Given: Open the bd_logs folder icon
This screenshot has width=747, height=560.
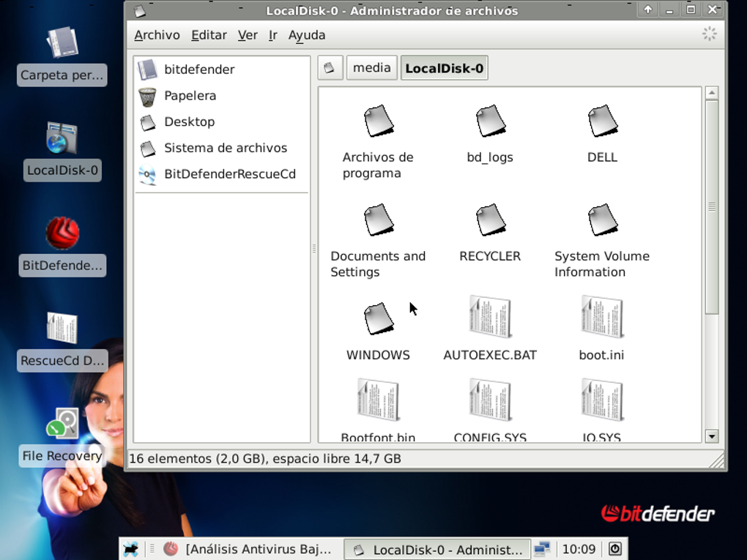Looking at the screenshot, I should pyautogui.click(x=490, y=121).
